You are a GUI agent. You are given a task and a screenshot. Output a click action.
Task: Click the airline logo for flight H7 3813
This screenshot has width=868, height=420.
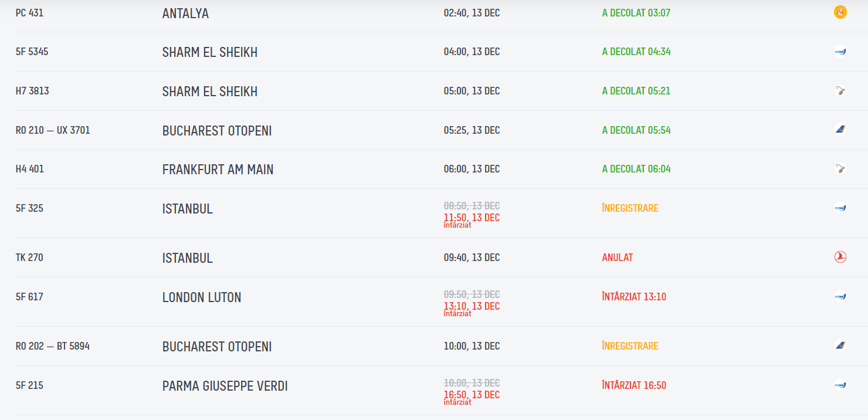tap(840, 91)
